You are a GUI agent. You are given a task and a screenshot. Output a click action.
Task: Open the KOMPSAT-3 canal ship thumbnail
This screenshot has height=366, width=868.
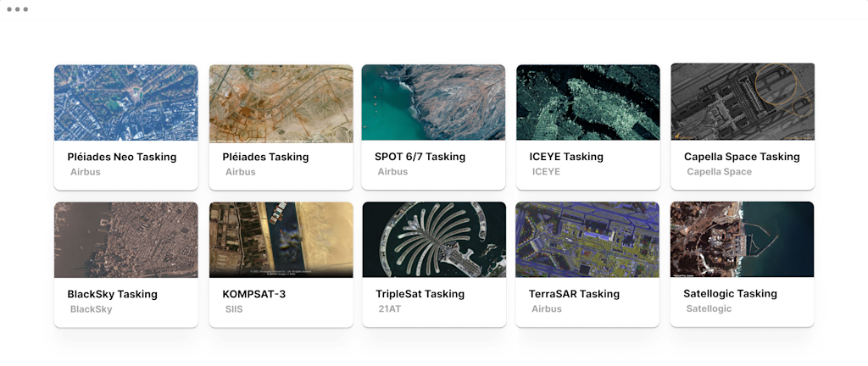(x=281, y=240)
